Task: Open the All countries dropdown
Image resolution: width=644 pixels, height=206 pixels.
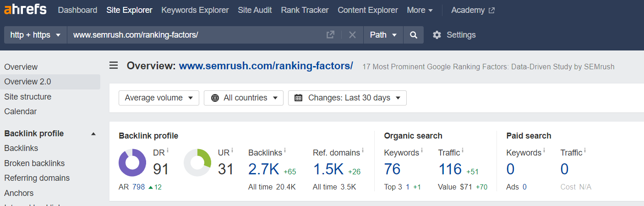Action: [244, 98]
